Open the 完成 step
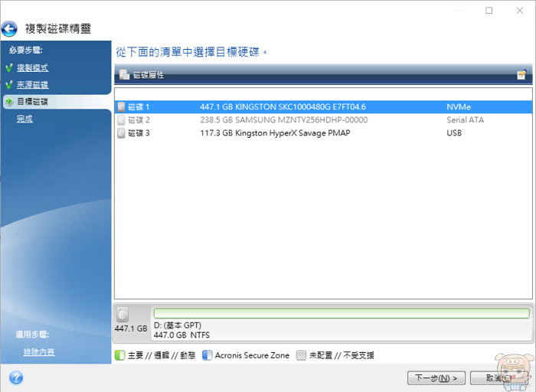Image resolution: width=536 pixels, height=392 pixels. [x=25, y=119]
